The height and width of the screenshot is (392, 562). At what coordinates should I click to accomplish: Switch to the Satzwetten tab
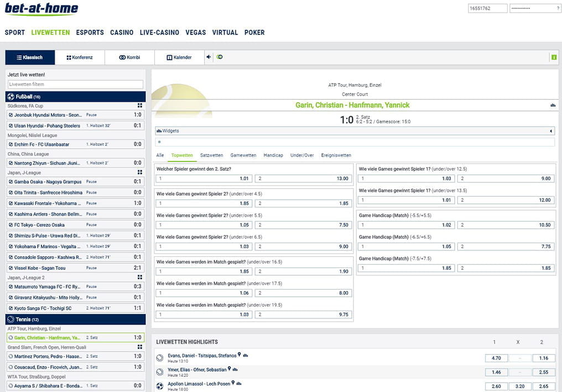[211, 155]
